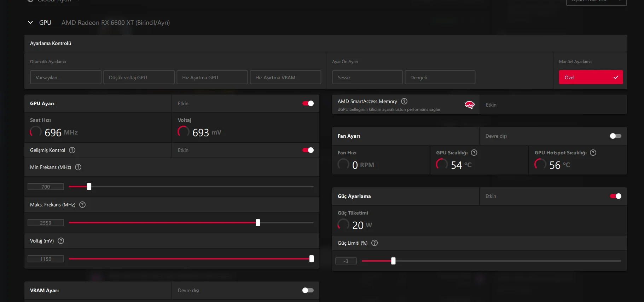Screen dimensions: 644x302
Task: Disable the GPU Ayarı toggle
Action: coord(308,103)
